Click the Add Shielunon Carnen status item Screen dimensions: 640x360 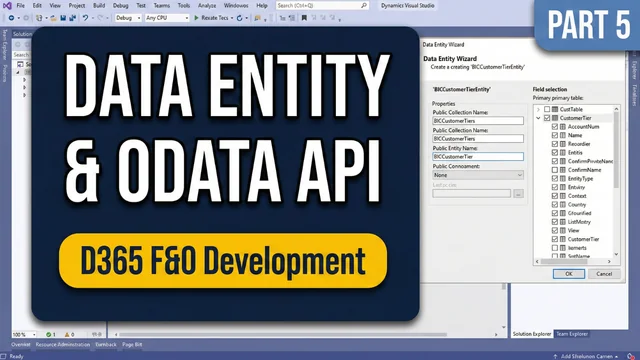tap(586, 356)
